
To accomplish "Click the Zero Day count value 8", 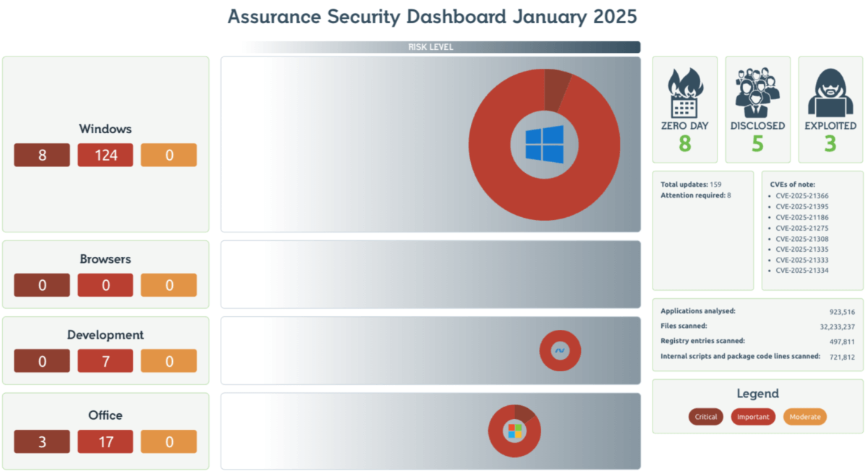I will (685, 144).
